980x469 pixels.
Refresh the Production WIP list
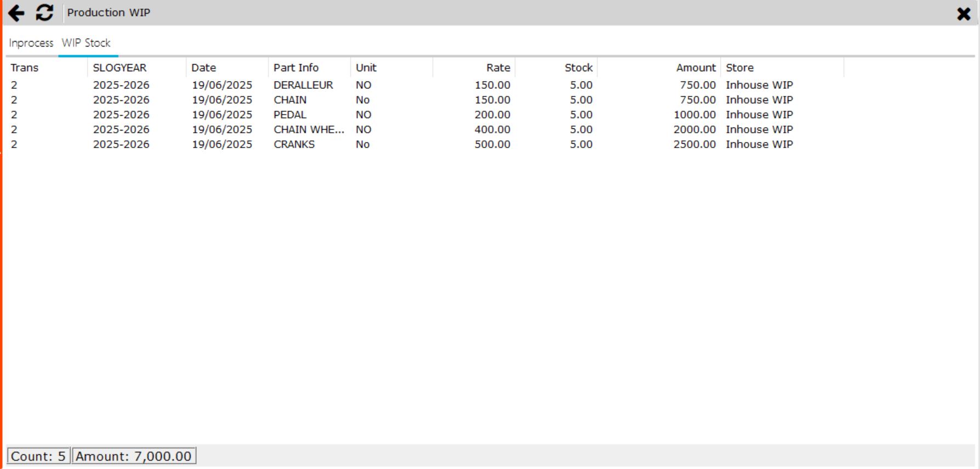44,13
